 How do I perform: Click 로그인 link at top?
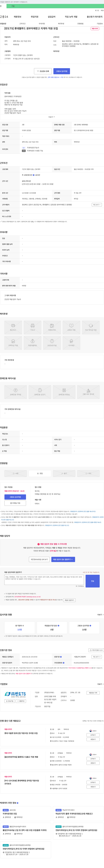pyautogui.click(x=97, y=10)
